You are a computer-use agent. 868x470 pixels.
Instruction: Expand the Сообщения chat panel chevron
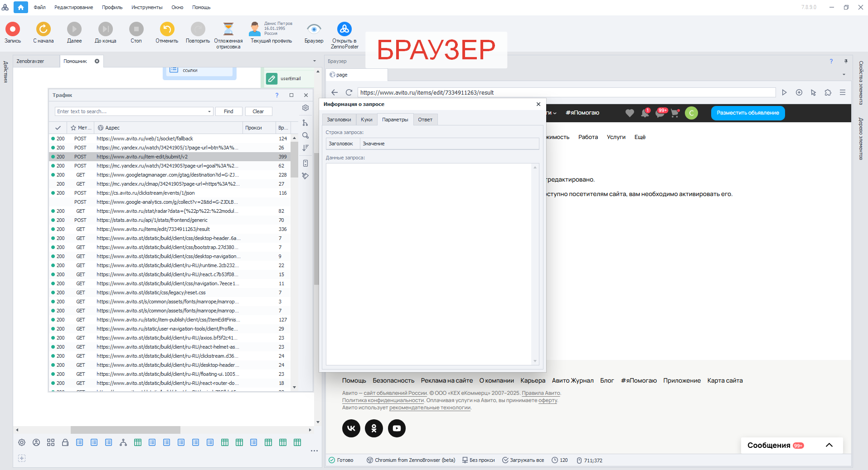(829, 445)
